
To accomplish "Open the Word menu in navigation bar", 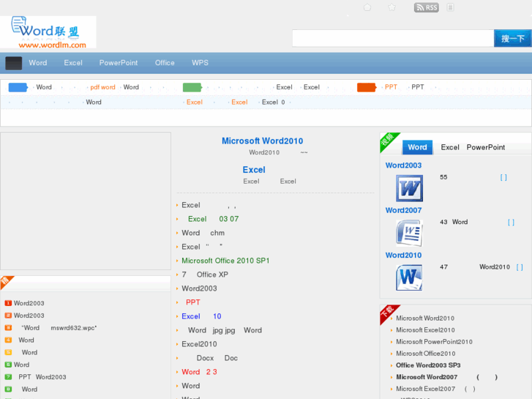I will click(x=37, y=63).
